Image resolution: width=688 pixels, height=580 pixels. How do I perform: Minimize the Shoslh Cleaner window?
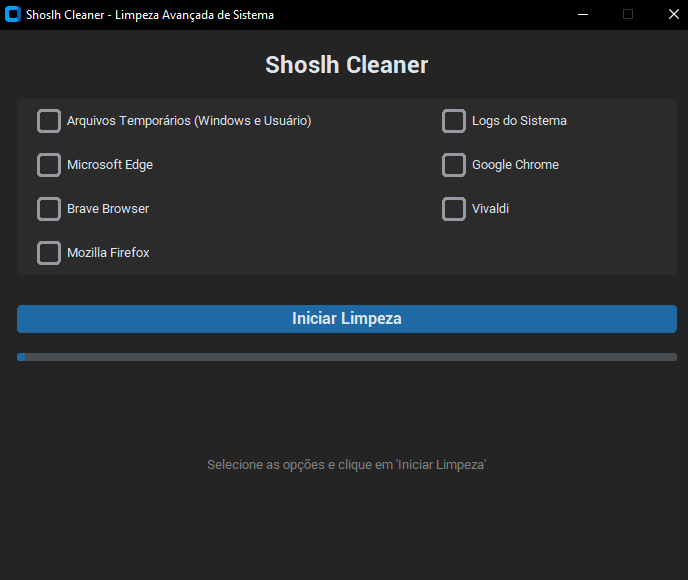coord(583,14)
